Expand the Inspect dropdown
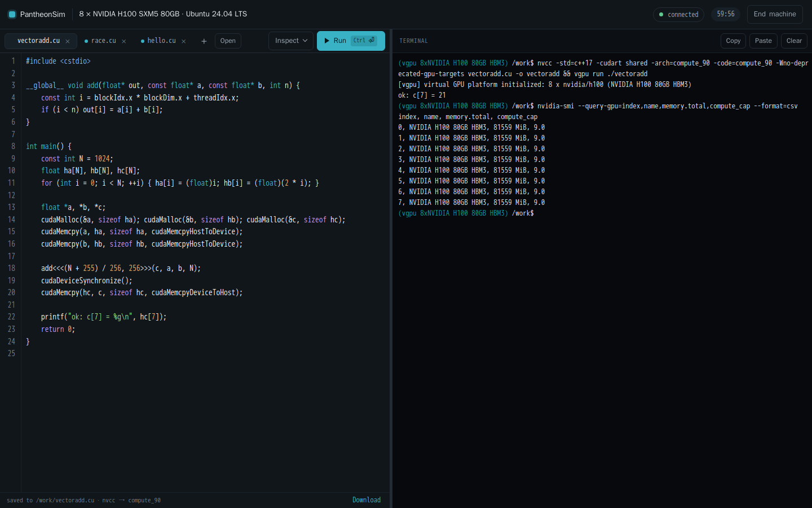 pos(291,41)
